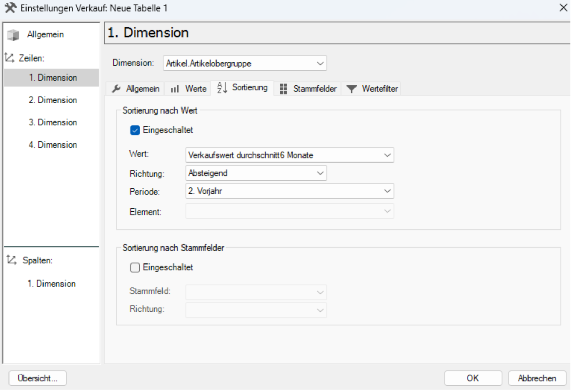Open the Dimension dropdown showing Artikel.Artikelobergruppe
This screenshot has width=571, height=392.
245,63
